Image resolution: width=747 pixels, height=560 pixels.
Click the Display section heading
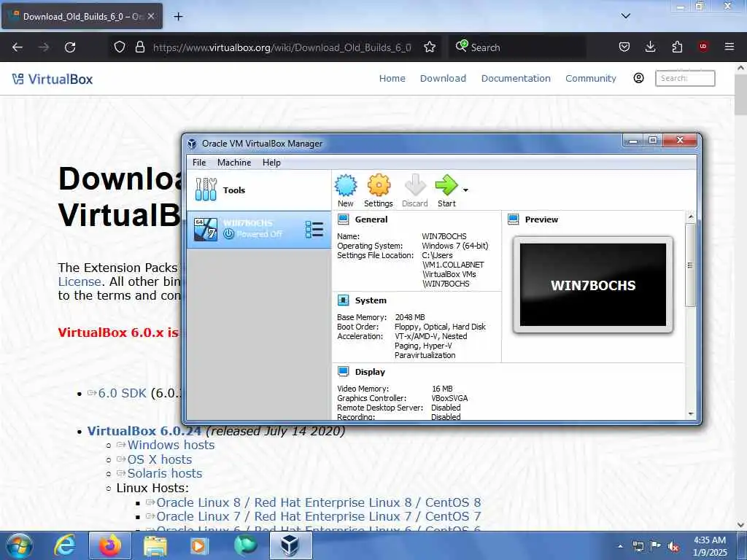(x=370, y=372)
